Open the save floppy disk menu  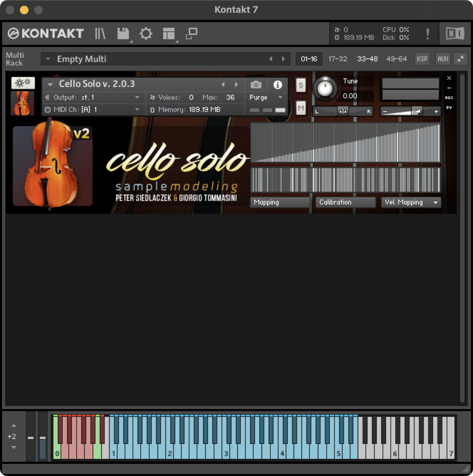point(123,33)
